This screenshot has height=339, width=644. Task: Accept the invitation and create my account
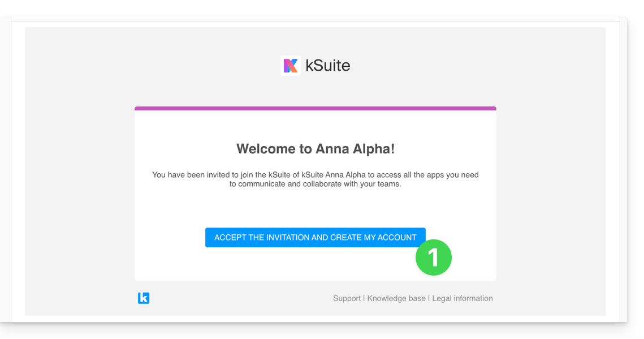[x=315, y=238]
